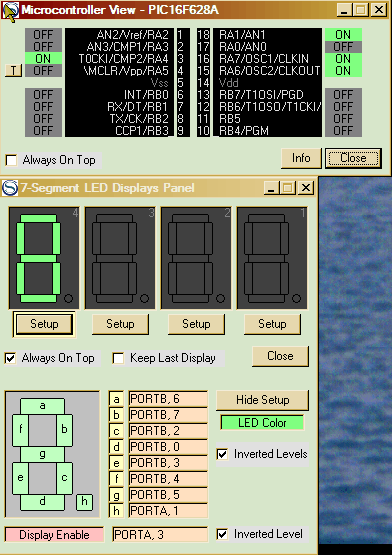Screen dimensions: 392x555
Task: Uncheck Always On Top in LED panel
Action: point(10,358)
